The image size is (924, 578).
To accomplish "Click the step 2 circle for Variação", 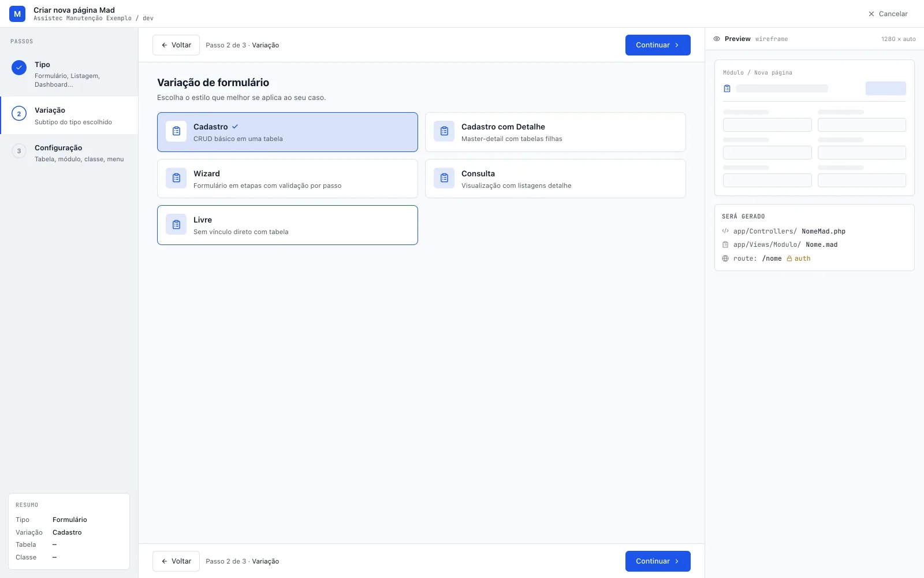I will point(19,114).
